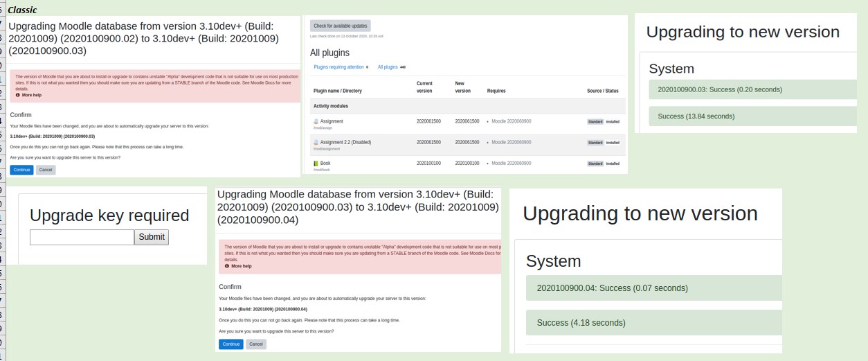Click Moodle 2020060900 requirement in Book row
This screenshot has width=868, height=361.
pyautogui.click(x=512, y=164)
